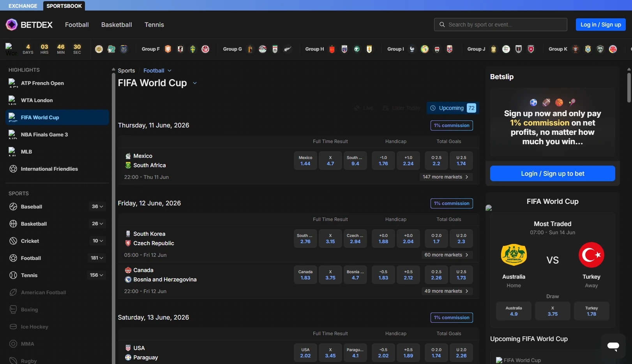Open 147 more markets link
632x364 pixels.
446,177
